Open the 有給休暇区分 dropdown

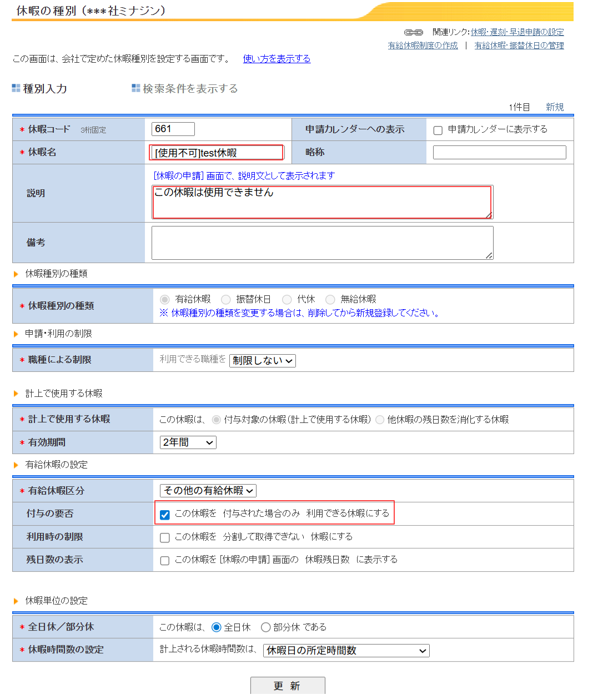tap(208, 491)
